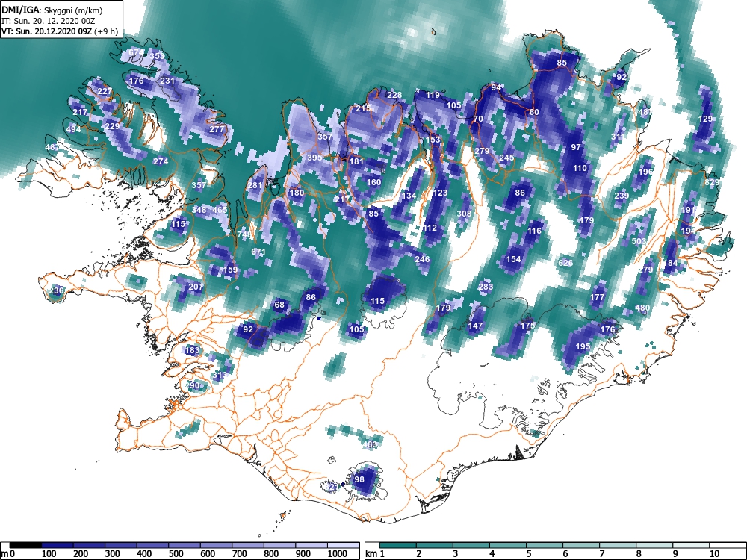The height and width of the screenshot is (560, 747).
Task: Click the visibility value 246 on the map
Action: (422, 259)
